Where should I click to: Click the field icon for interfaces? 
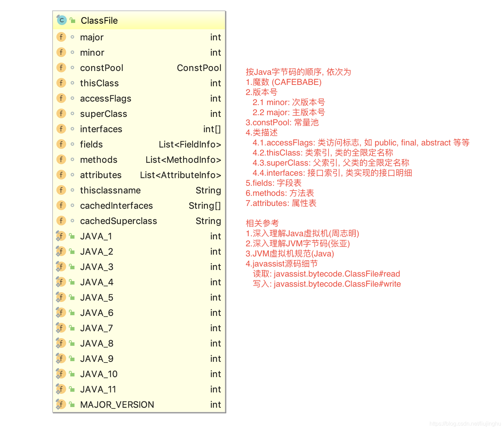(x=61, y=129)
